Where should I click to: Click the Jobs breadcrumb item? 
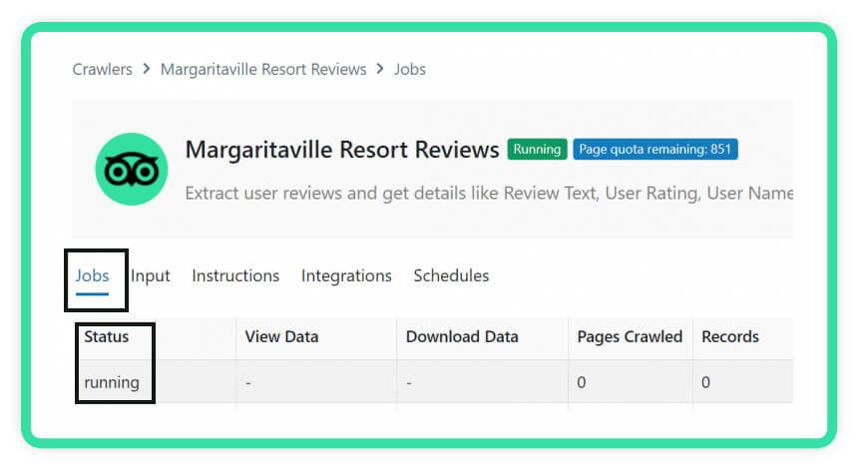pyautogui.click(x=410, y=69)
